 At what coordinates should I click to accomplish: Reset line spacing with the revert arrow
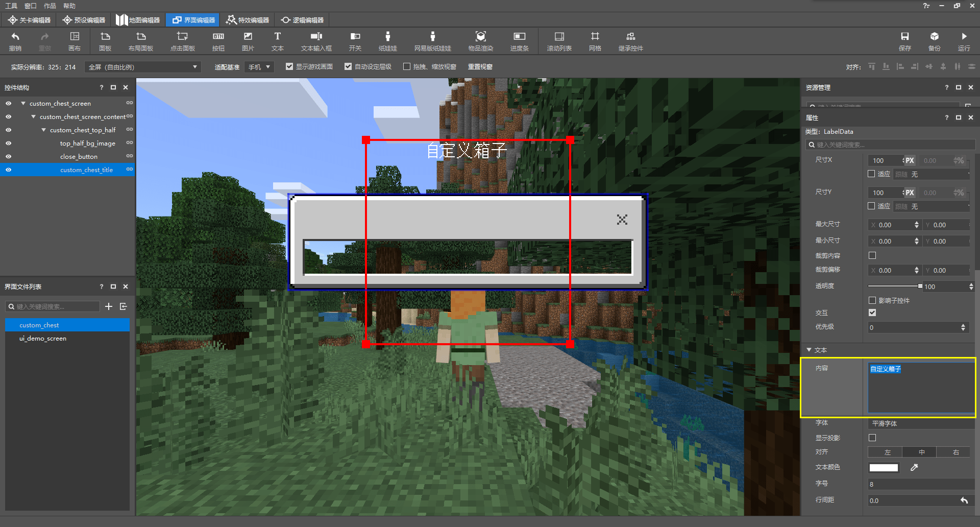pos(964,500)
